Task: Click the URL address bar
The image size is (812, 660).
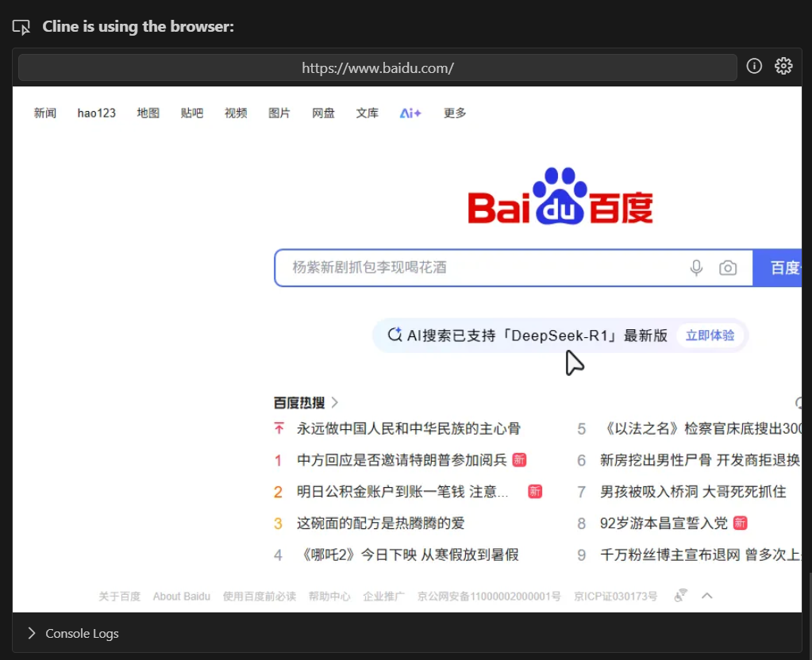Action: pos(378,67)
